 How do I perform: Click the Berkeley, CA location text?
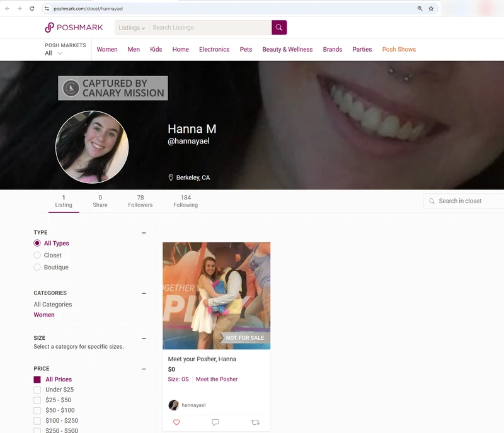click(x=193, y=177)
